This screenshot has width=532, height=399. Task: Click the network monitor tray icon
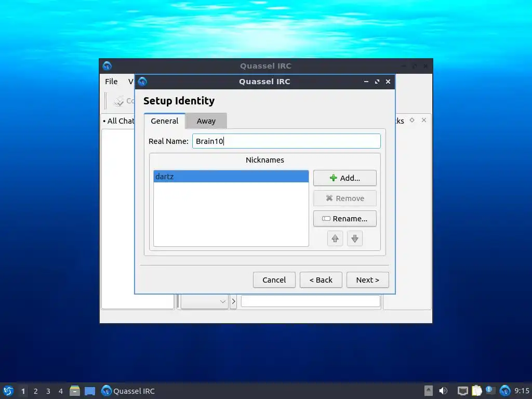point(462,391)
